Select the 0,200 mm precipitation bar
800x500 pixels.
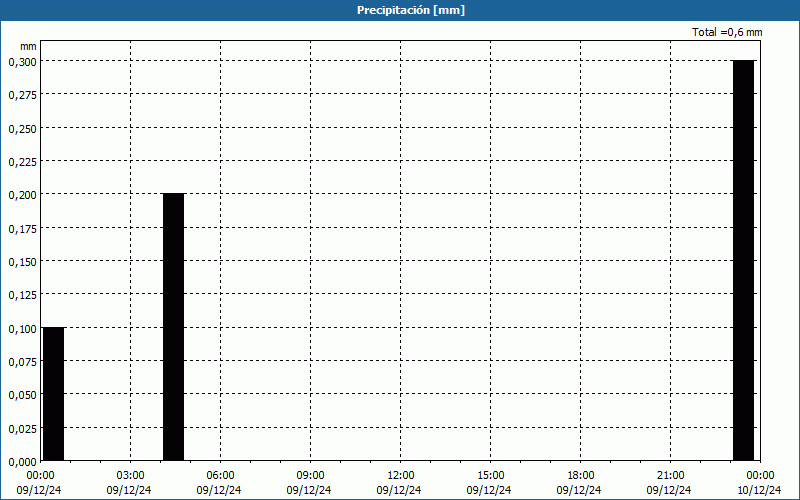[173, 327]
